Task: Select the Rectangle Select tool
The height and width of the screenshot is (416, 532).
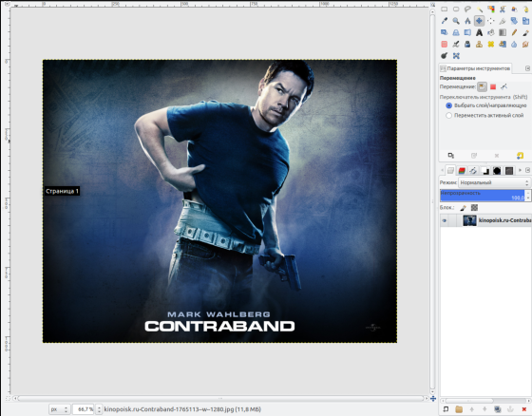Action: (x=445, y=9)
